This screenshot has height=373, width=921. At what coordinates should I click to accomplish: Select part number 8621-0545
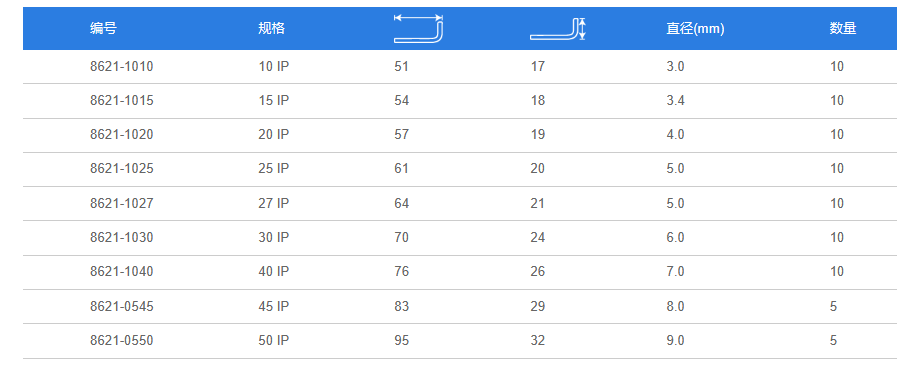(x=122, y=306)
